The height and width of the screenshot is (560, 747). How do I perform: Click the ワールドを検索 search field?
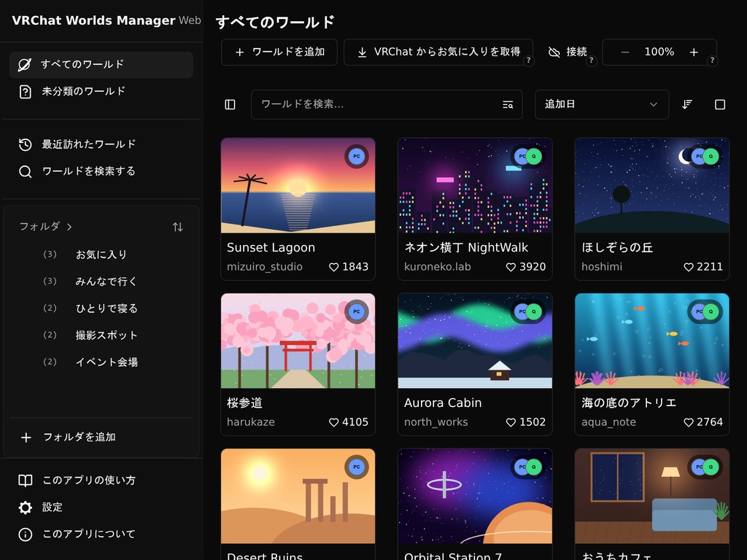[387, 104]
